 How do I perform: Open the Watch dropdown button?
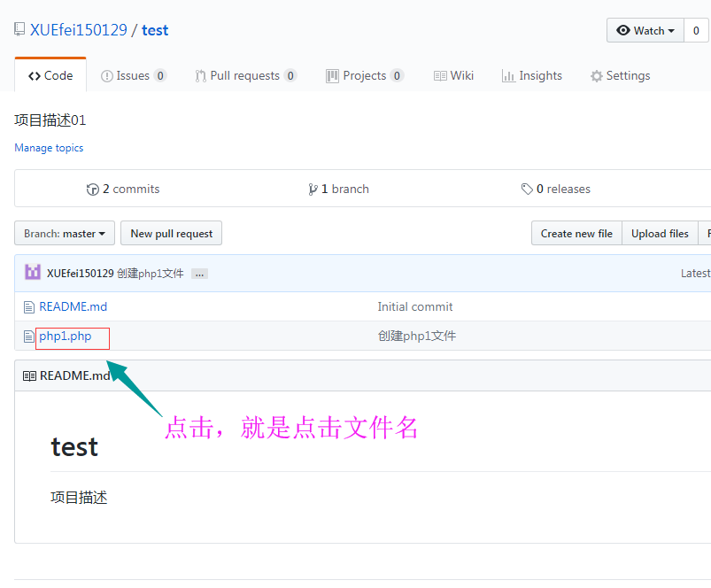(645, 30)
